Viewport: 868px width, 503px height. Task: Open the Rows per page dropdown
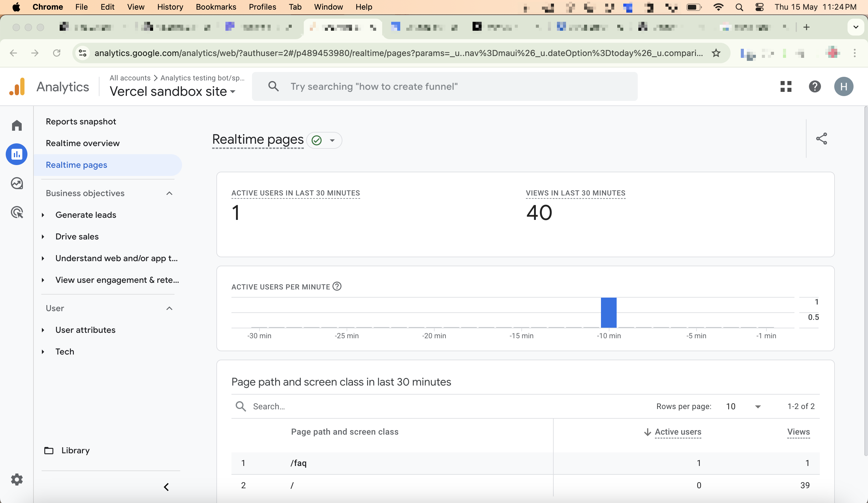(x=744, y=406)
